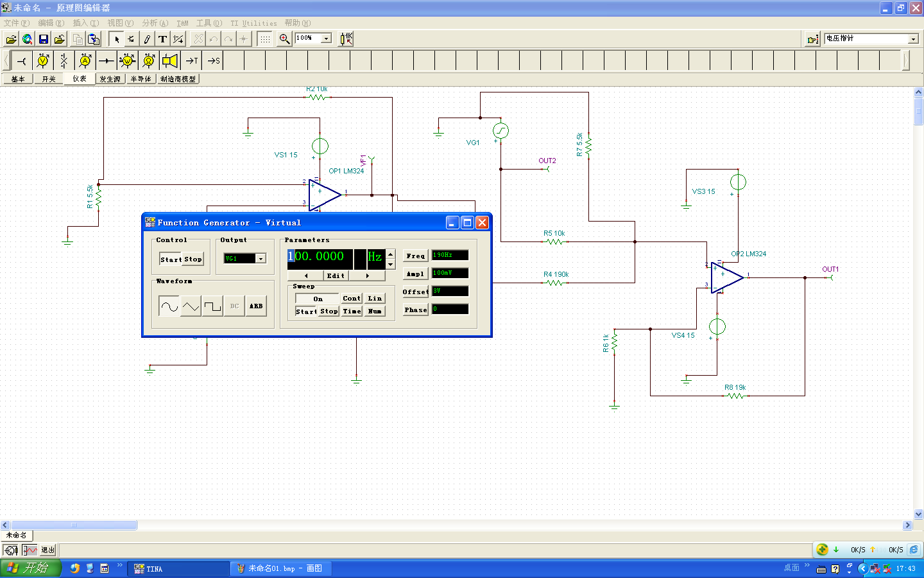Viewport: 924px width, 578px height.
Task: Open the voltage pointer dropdown at top right
Action: 913,39
